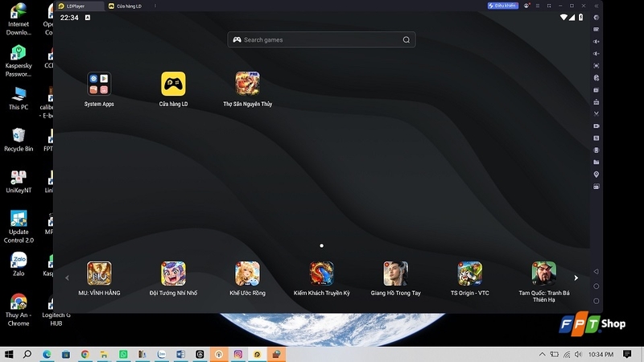
Task: Show next recommended games with right arrow
Action: (x=576, y=278)
